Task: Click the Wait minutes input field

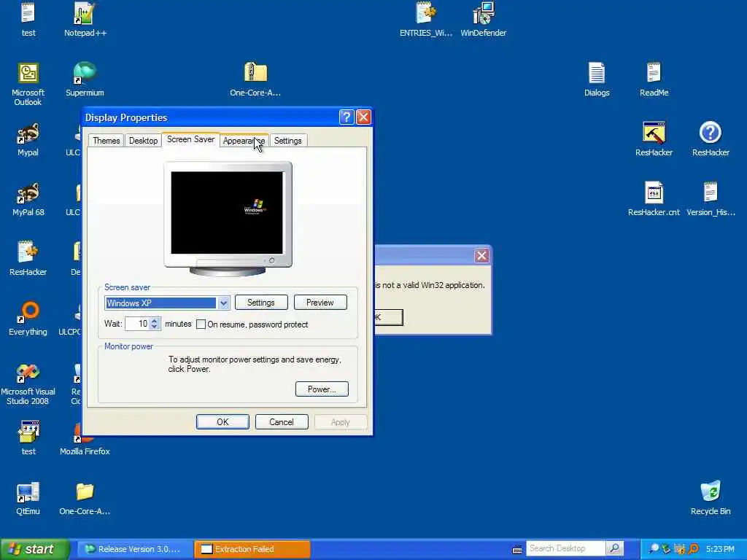Action: point(138,324)
